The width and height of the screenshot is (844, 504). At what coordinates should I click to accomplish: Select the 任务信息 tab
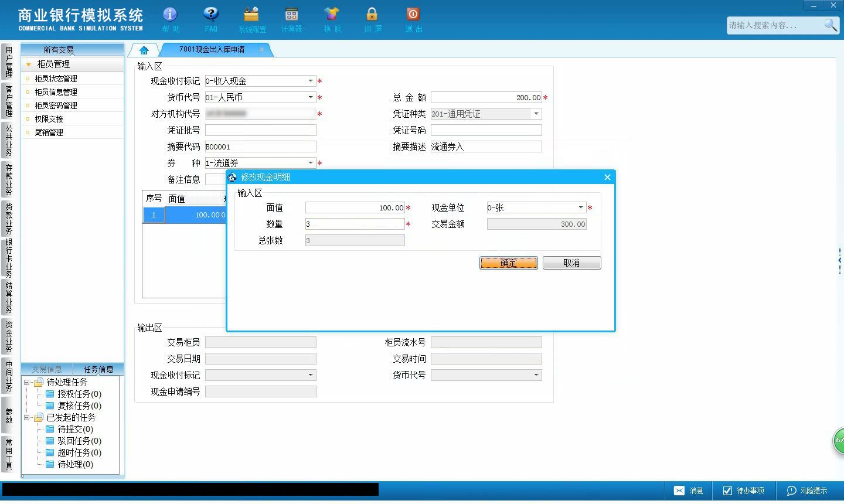pyautogui.click(x=98, y=369)
